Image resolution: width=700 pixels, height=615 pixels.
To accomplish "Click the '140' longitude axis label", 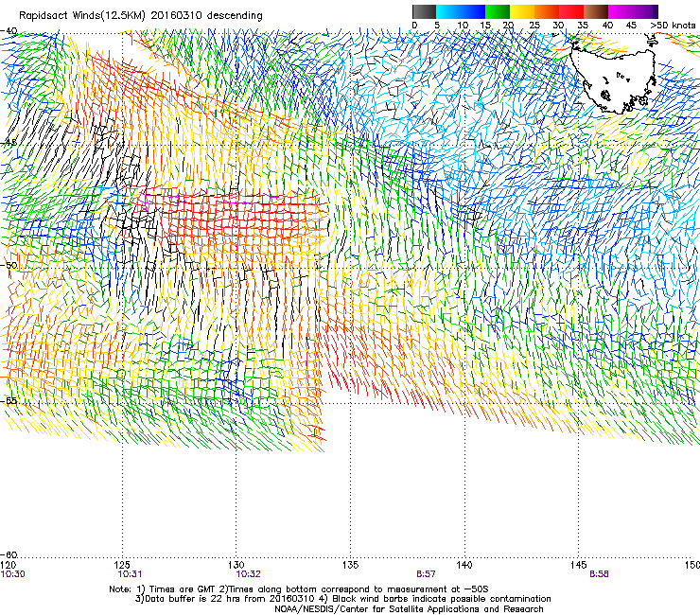I will pyautogui.click(x=464, y=565).
